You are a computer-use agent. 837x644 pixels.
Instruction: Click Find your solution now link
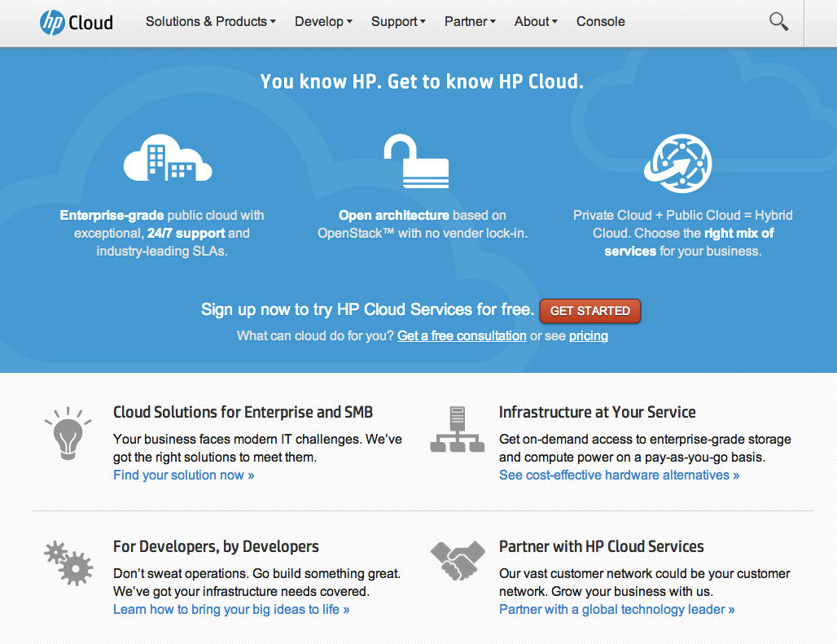point(184,475)
